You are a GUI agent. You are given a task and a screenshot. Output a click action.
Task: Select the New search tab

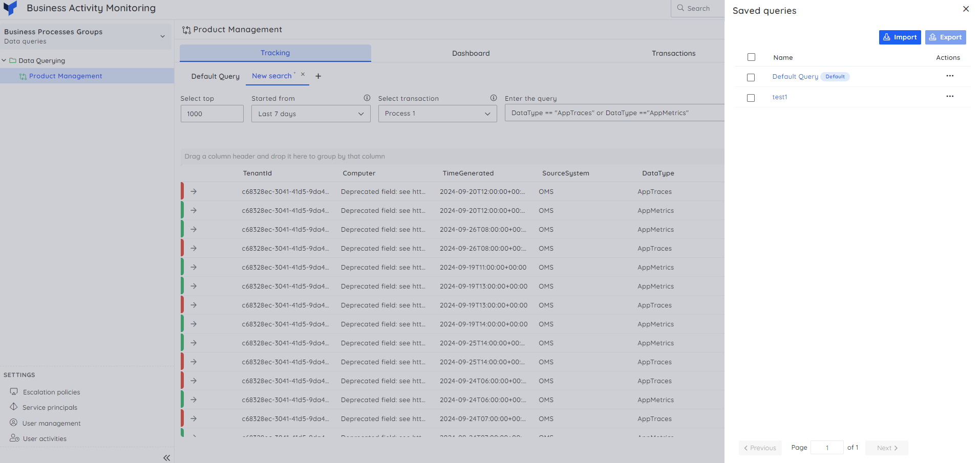(272, 76)
